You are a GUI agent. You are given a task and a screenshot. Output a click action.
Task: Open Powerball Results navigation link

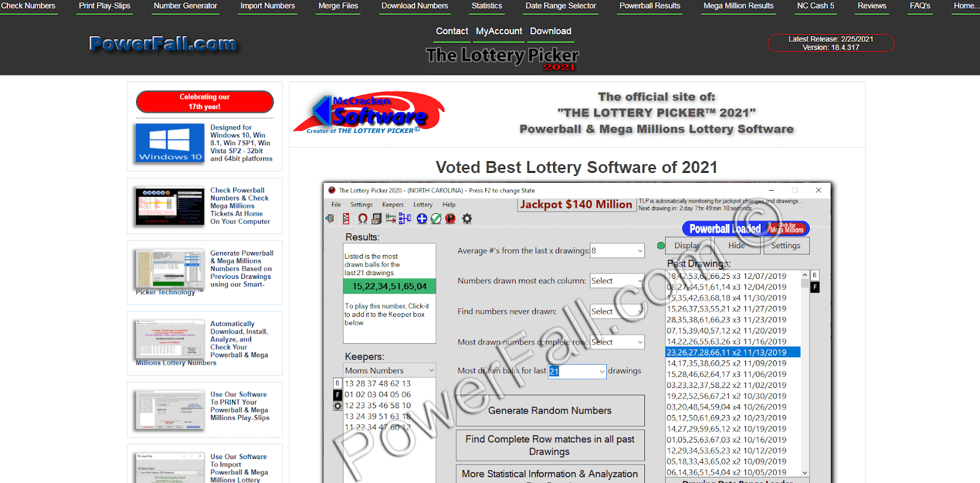point(650,6)
